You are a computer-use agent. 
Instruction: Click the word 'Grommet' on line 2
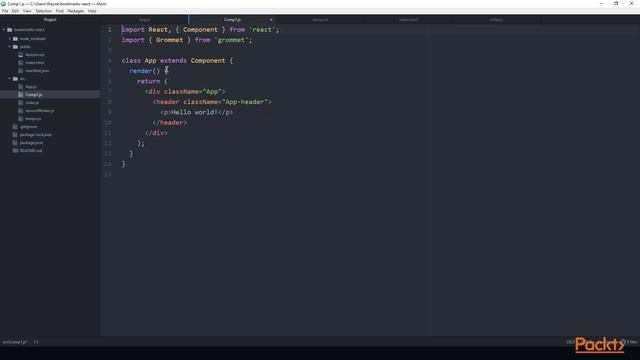(169, 40)
